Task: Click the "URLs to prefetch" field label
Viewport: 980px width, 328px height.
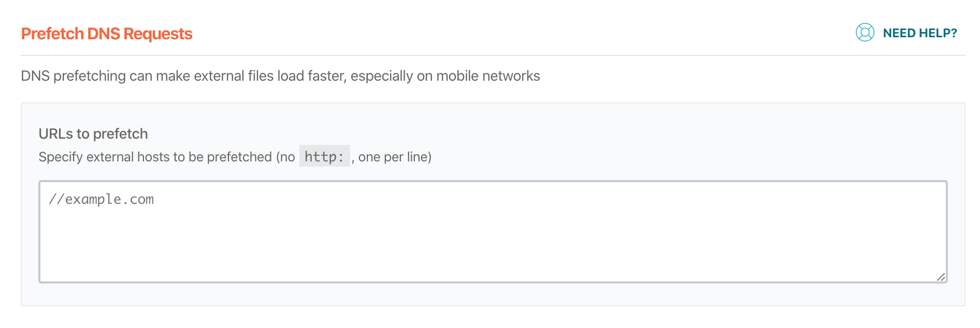Action: click(93, 134)
